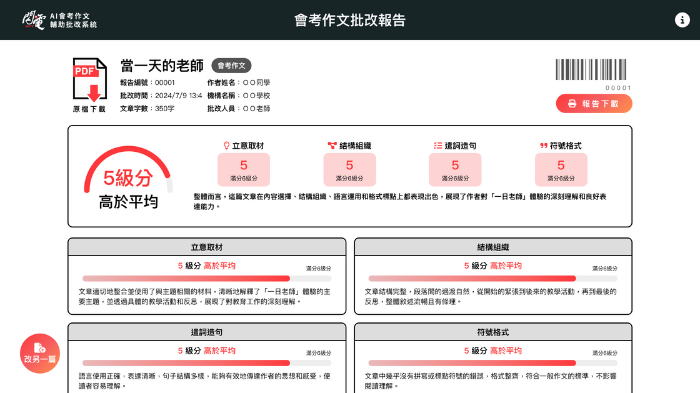This screenshot has height=393, width=700.
Task: Click the 符號格式 score box showing 5
Action: click(561, 170)
